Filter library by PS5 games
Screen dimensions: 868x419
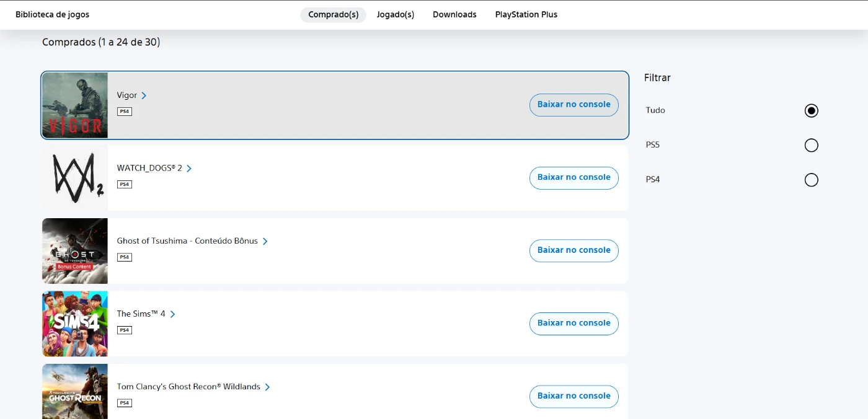click(811, 146)
